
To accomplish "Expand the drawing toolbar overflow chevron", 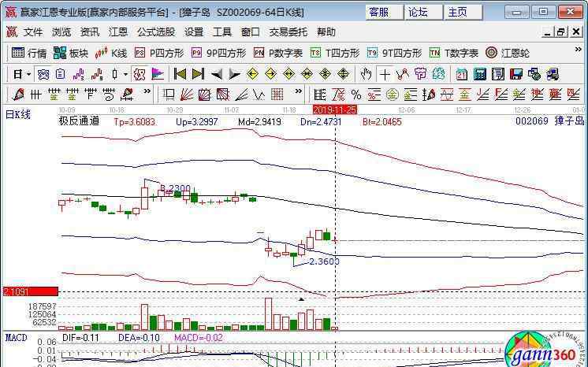I will (147, 91).
